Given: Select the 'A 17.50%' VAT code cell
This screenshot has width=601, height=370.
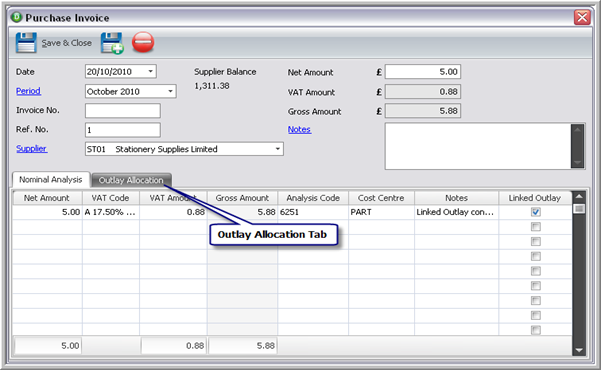Looking at the screenshot, I should coord(111,212).
